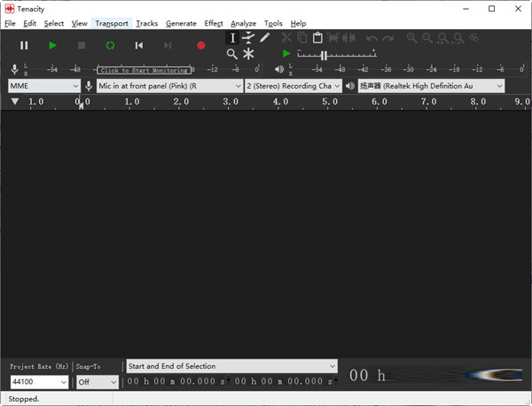
Task: Expand the Mic in at front panel dropdown
Action: point(169,86)
